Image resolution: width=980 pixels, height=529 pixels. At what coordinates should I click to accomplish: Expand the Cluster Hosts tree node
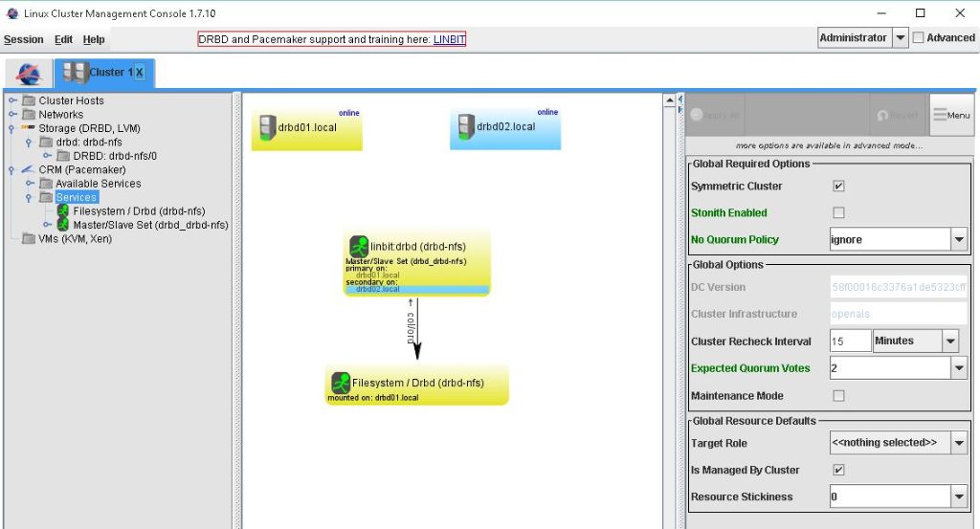coord(12,99)
